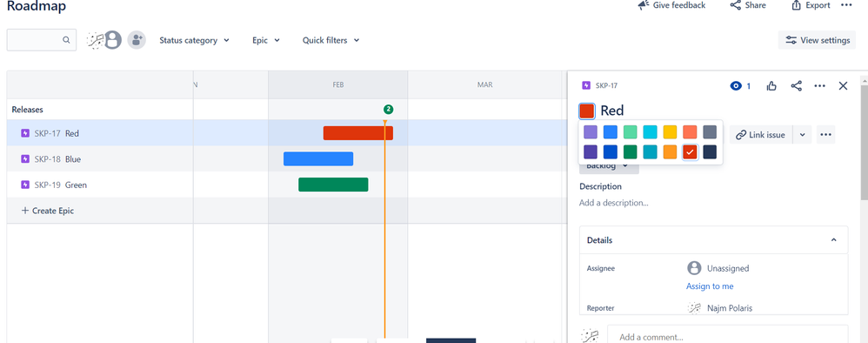Click the roadmap search field
Image resolution: width=868 pixels, height=343 pixels.
(42, 40)
